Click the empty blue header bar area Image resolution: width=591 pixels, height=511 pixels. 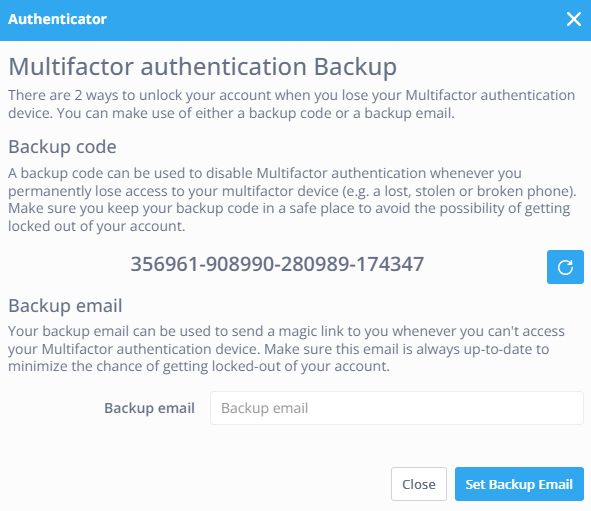coord(335,19)
